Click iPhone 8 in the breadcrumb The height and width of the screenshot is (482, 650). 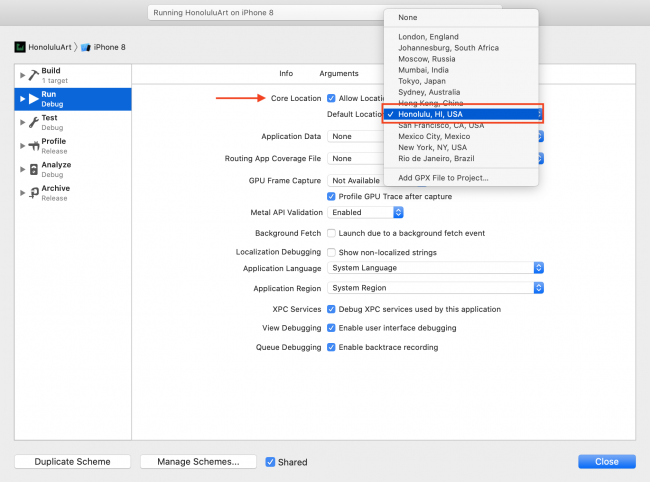tap(109, 47)
